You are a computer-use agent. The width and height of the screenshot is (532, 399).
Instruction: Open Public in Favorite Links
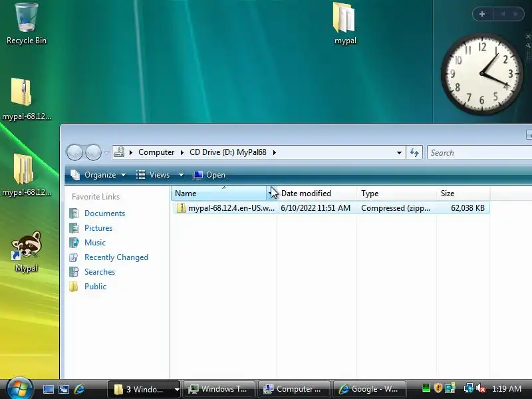click(x=95, y=287)
